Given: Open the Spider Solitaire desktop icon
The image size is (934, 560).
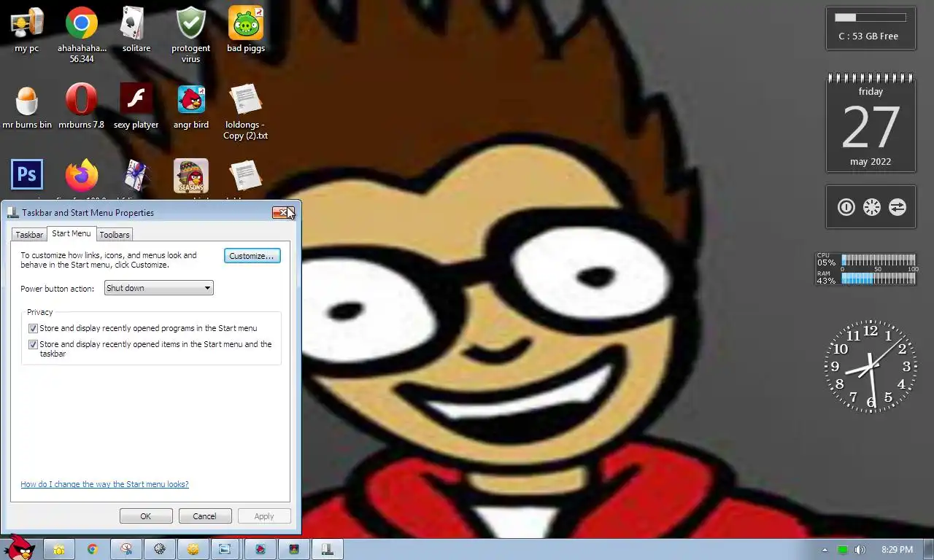Looking at the screenshot, I should pos(136,176).
